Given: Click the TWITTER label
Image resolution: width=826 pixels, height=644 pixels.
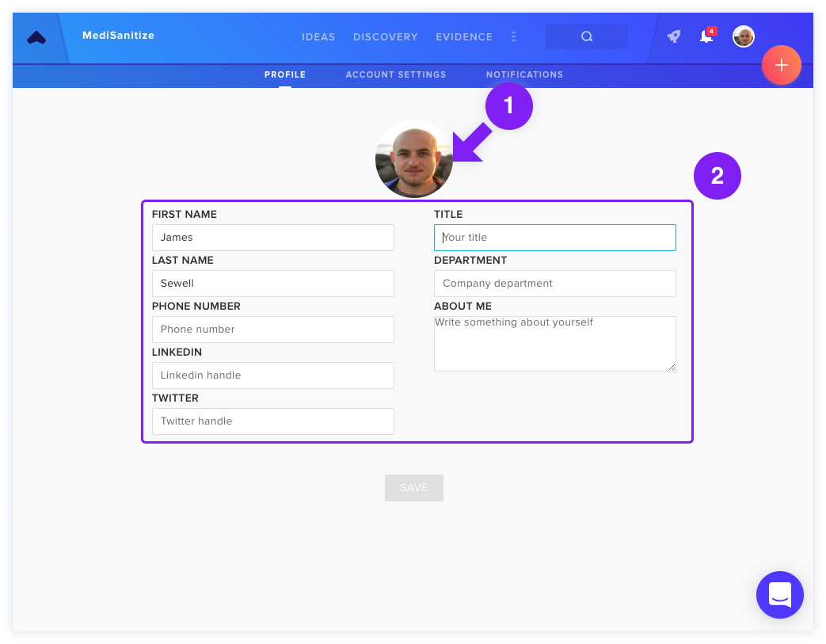Looking at the screenshot, I should tap(176, 398).
